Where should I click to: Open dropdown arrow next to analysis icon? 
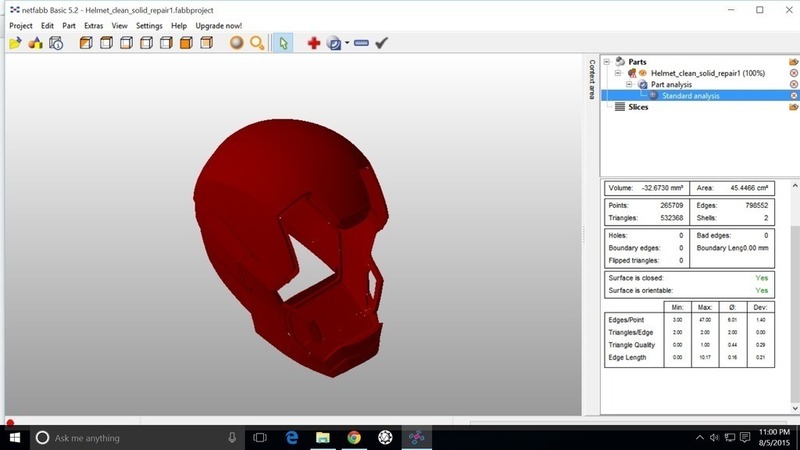click(x=347, y=43)
